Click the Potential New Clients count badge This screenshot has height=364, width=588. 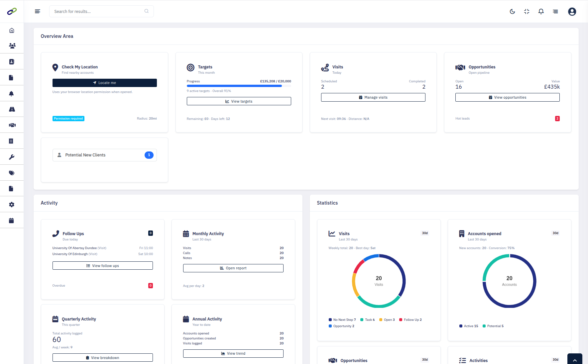tap(149, 155)
